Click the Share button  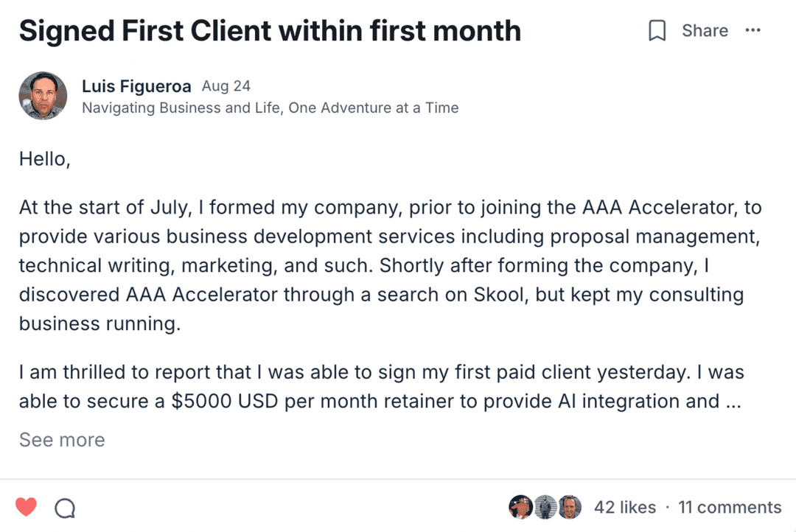(x=705, y=31)
